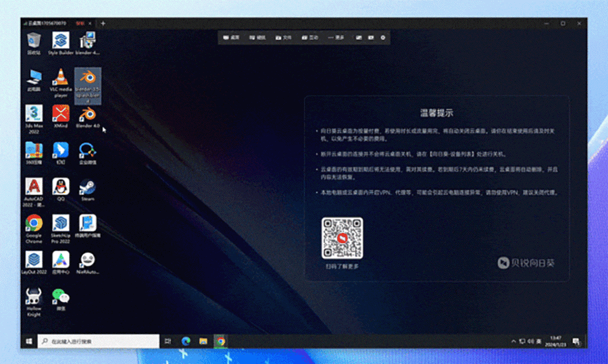The height and width of the screenshot is (364, 608).
Task: Open the QQ penguin shortcut
Action: 61,189
